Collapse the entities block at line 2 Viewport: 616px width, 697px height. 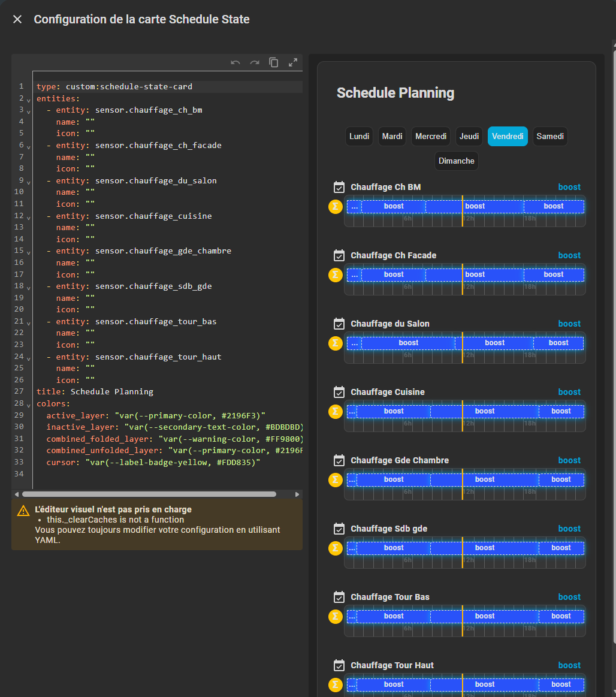(x=28, y=99)
